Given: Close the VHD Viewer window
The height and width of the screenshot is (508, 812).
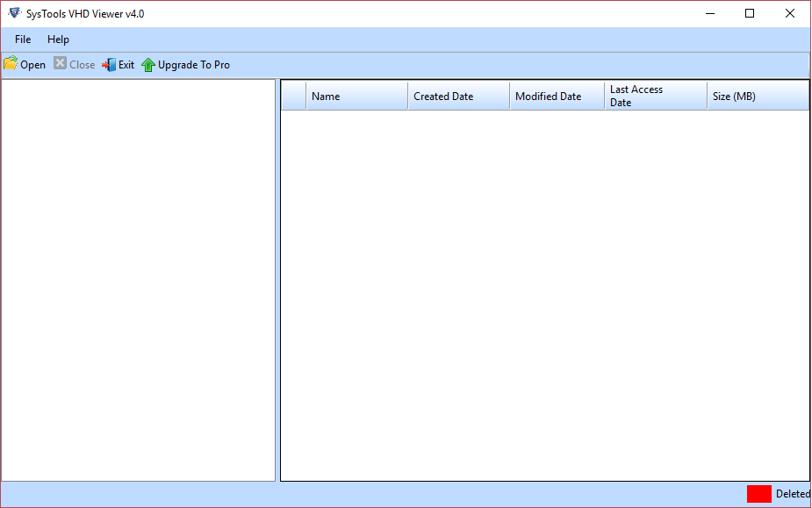Looking at the screenshot, I should [790, 13].
